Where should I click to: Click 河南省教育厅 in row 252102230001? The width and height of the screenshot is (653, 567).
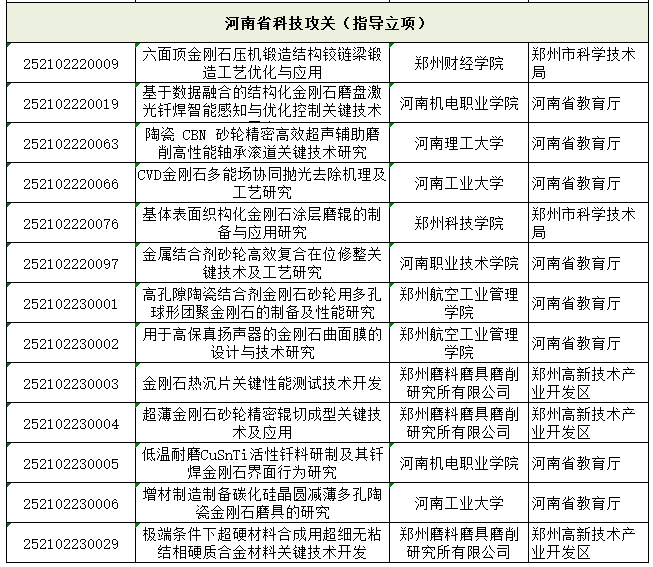coord(576,303)
